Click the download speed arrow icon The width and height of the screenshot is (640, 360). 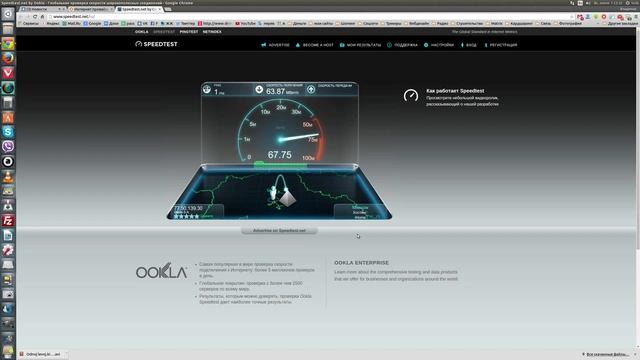pos(259,89)
